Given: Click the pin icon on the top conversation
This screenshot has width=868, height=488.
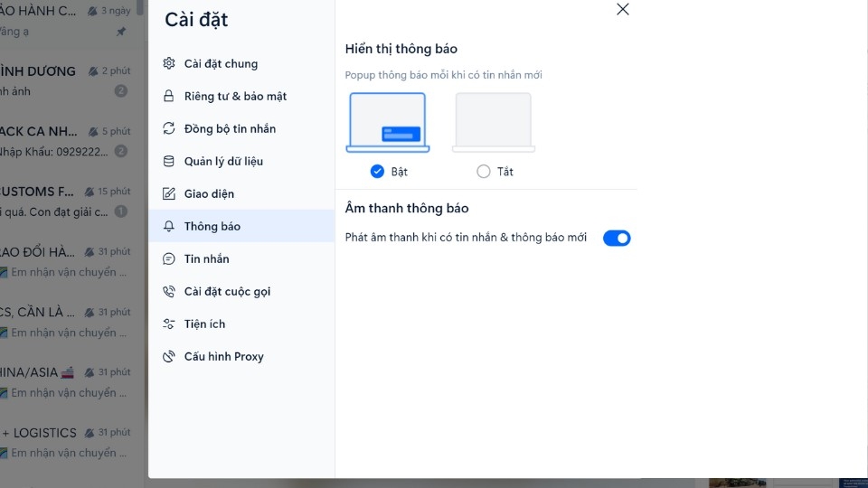Looking at the screenshot, I should point(120,32).
